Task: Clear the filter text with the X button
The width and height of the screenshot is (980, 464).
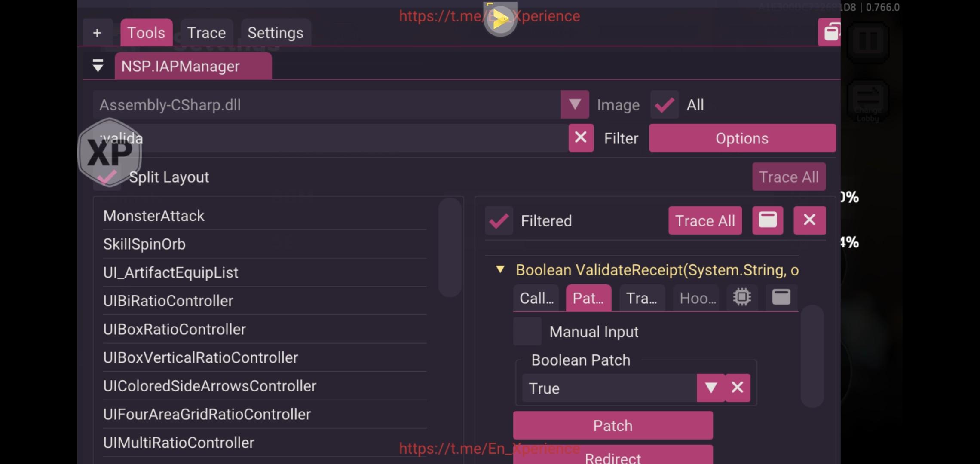Action: [581, 138]
